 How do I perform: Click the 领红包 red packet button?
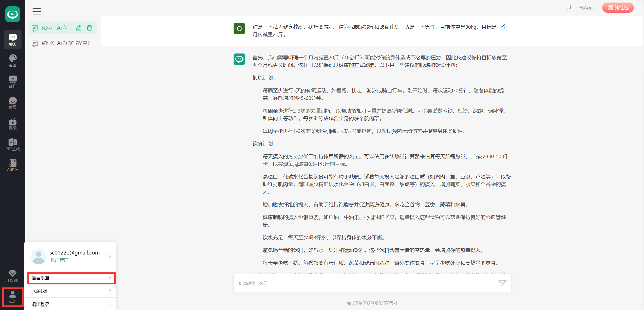click(618, 7)
